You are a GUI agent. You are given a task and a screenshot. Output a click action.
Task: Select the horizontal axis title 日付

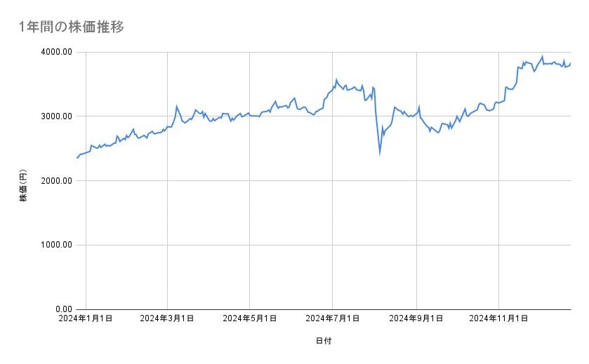pos(324,341)
